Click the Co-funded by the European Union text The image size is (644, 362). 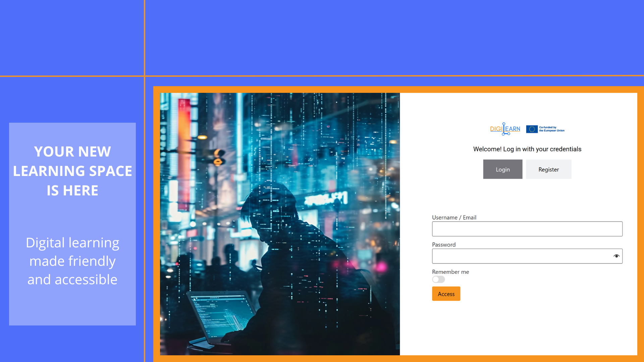click(x=551, y=129)
